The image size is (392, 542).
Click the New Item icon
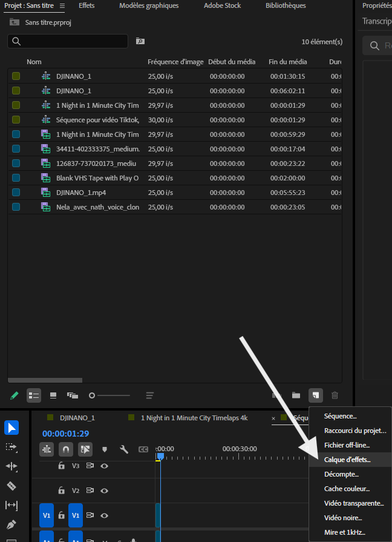[316, 395]
